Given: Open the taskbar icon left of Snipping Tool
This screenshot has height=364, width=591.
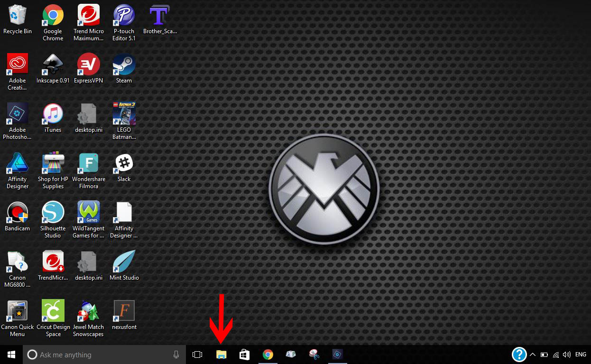Looking at the screenshot, I should click(x=291, y=355).
